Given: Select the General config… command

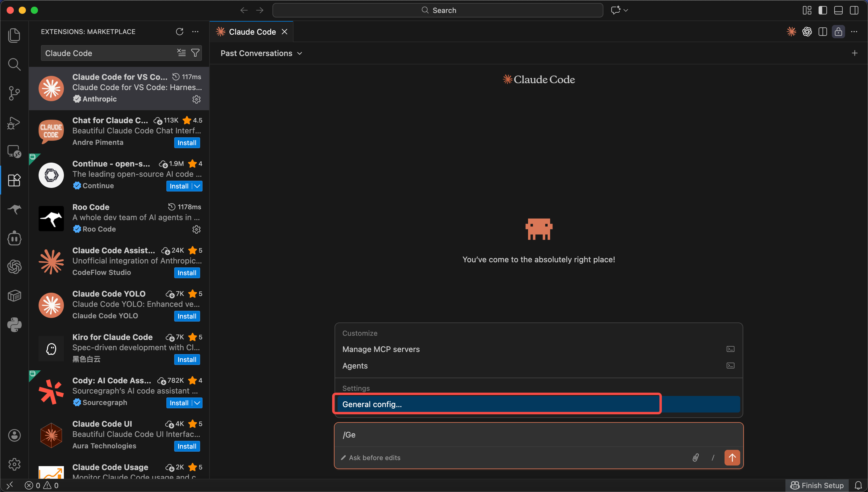Looking at the screenshot, I should (x=539, y=404).
